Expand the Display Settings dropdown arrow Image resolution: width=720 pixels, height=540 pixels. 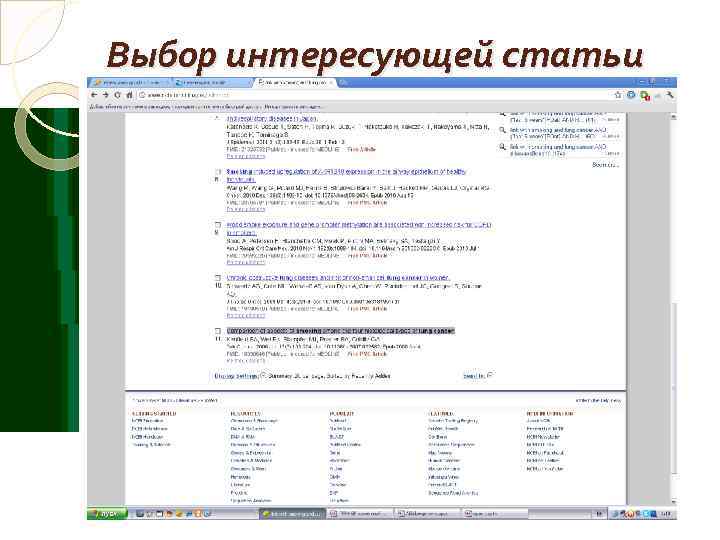[x=263, y=376]
